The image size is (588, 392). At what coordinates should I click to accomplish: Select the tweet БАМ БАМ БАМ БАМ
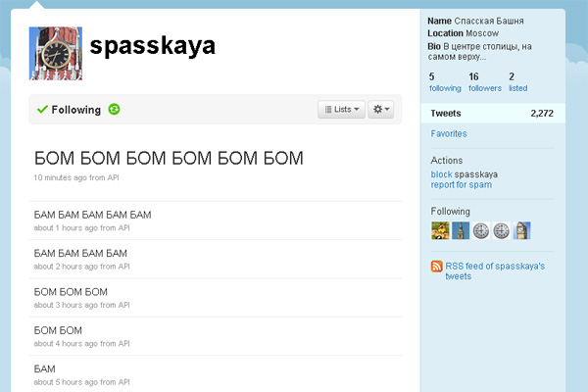(80, 253)
